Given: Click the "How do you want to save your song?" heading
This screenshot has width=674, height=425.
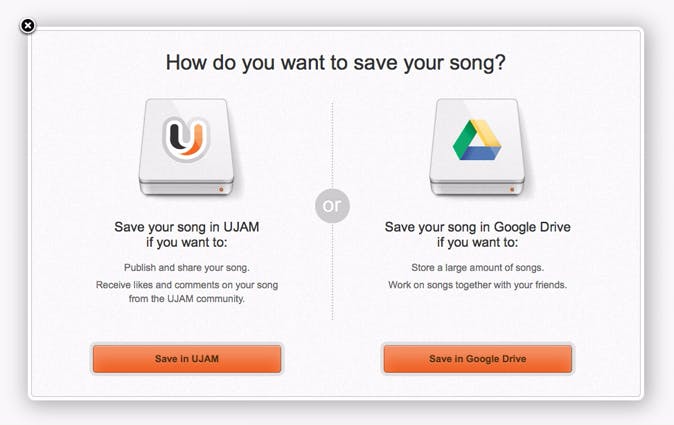Looking at the screenshot, I should point(336,62).
